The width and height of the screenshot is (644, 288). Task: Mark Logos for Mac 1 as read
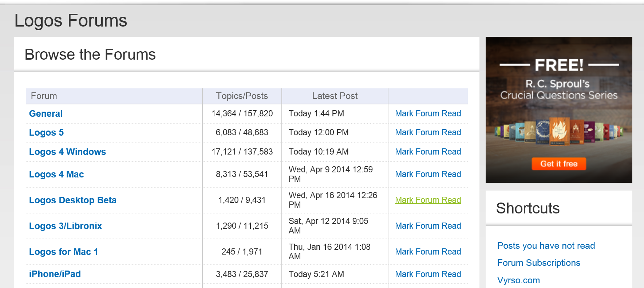428,252
